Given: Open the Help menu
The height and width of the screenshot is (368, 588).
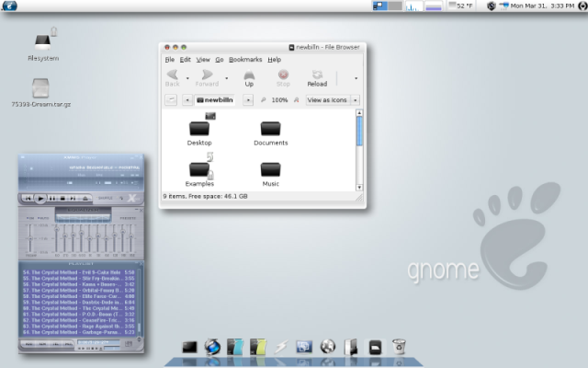Looking at the screenshot, I should pos(274,59).
